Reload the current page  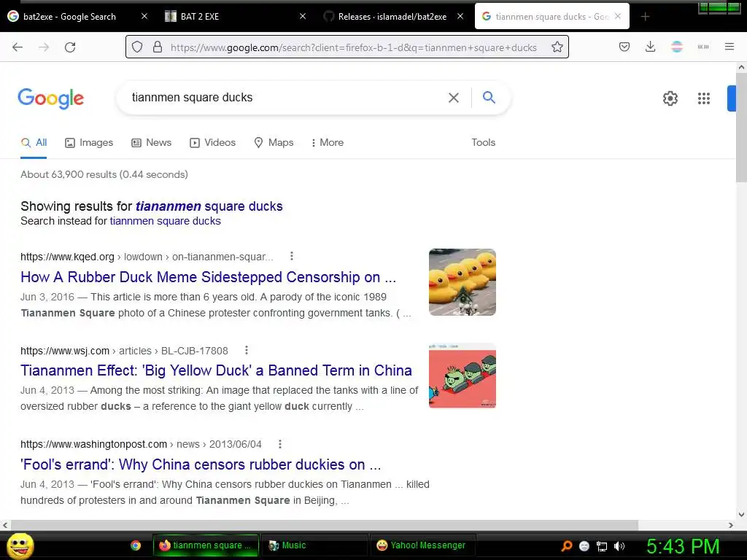click(70, 47)
